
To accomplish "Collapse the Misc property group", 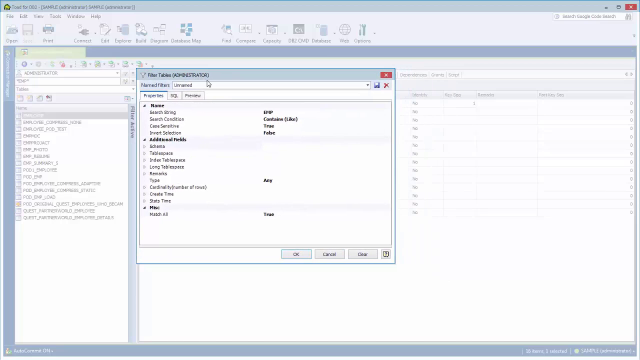I will click(x=144, y=208).
